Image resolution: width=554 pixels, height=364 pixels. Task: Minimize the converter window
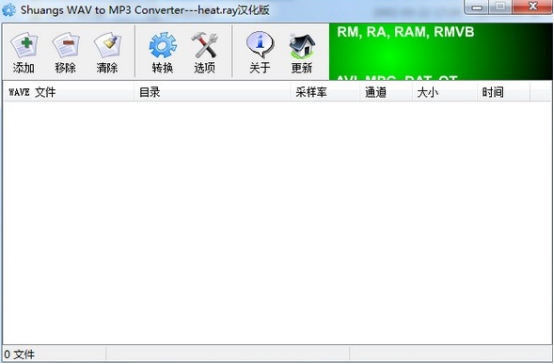coord(476,7)
